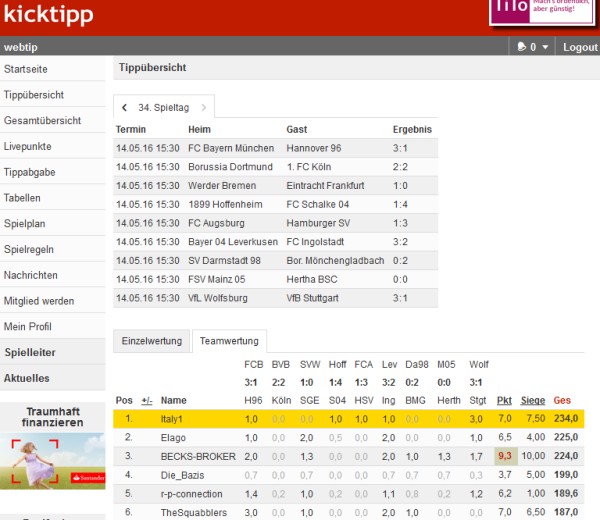Switch to the Teamwertung tab
Image resolution: width=600 pixels, height=520 pixels.
point(229,341)
